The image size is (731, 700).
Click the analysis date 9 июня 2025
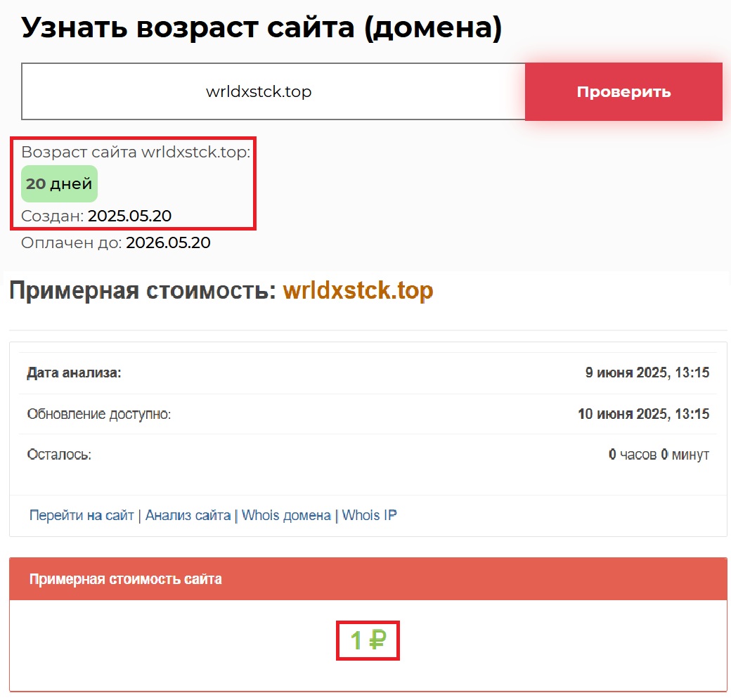point(647,373)
